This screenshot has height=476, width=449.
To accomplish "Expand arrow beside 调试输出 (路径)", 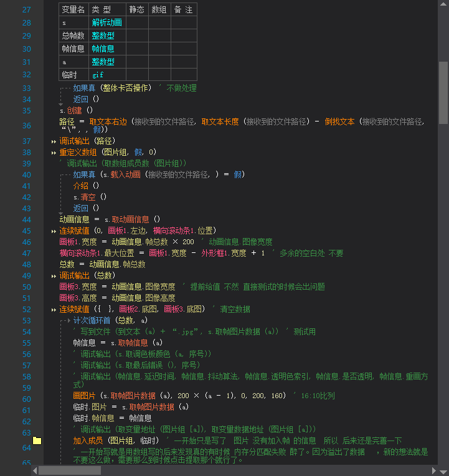I will [x=54, y=141].
